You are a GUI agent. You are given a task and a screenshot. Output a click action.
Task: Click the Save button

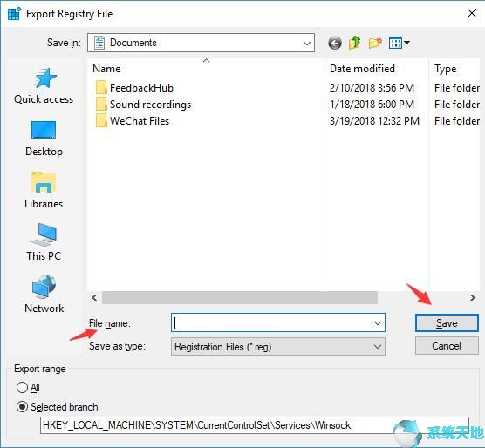[x=447, y=323]
